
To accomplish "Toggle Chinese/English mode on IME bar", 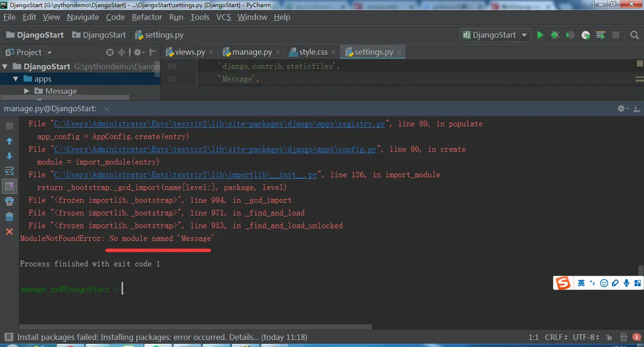I will coord(581,283).
